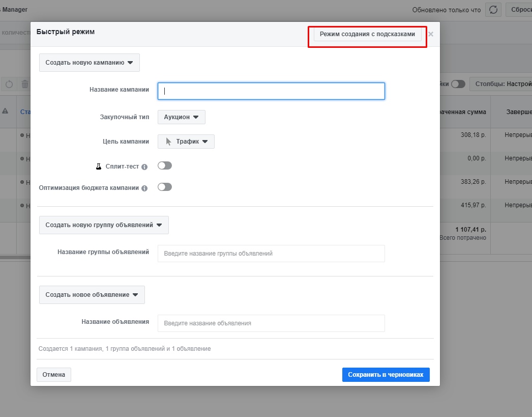The height and width of the screenshot is (417, 532).
Task: Click the flask icon next to Сплит-тест
Action: click(99, 166)
